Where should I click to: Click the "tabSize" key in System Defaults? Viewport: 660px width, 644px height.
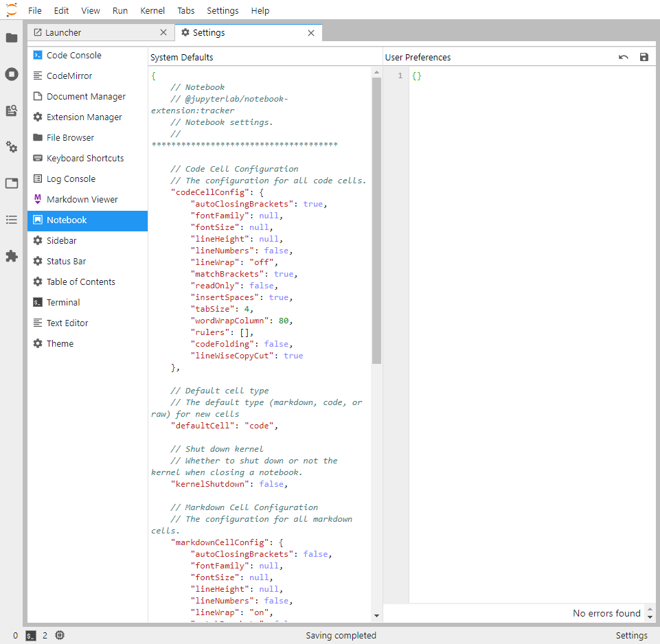212,309
